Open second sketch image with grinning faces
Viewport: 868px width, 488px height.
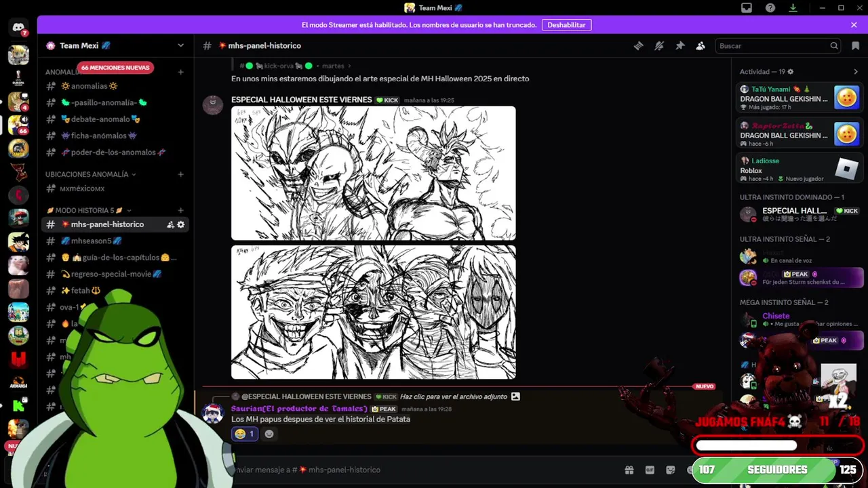pos(374,312)
